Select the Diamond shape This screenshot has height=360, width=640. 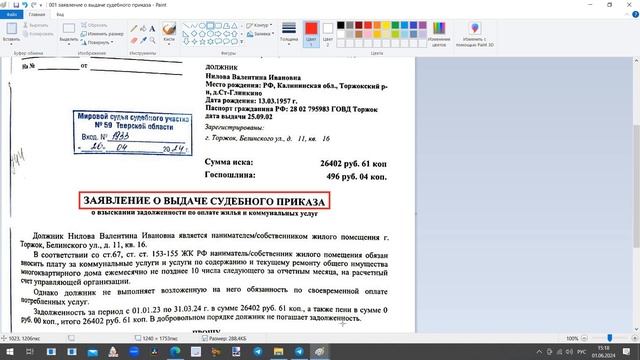pos(194,33)
